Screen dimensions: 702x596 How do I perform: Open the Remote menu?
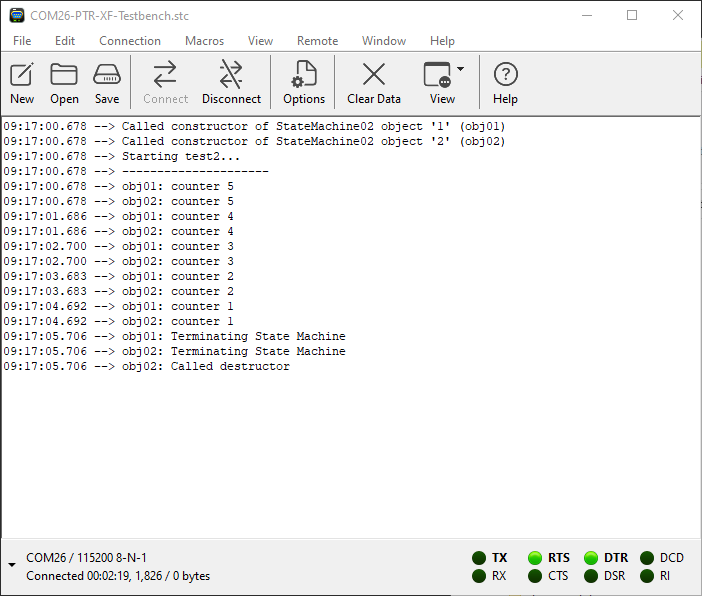point(317,41)
